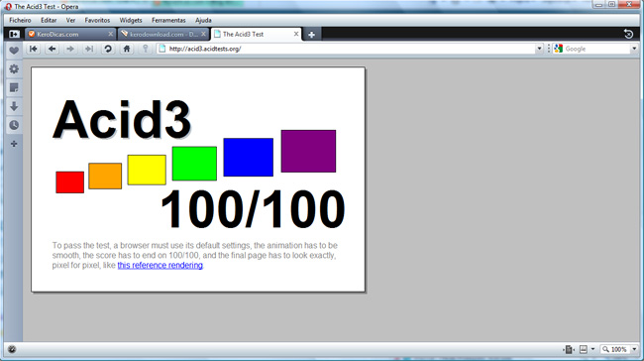The image size is (644, 361).
Task: Click the status bar Opera Link icon
Action: tap(12, 349)
